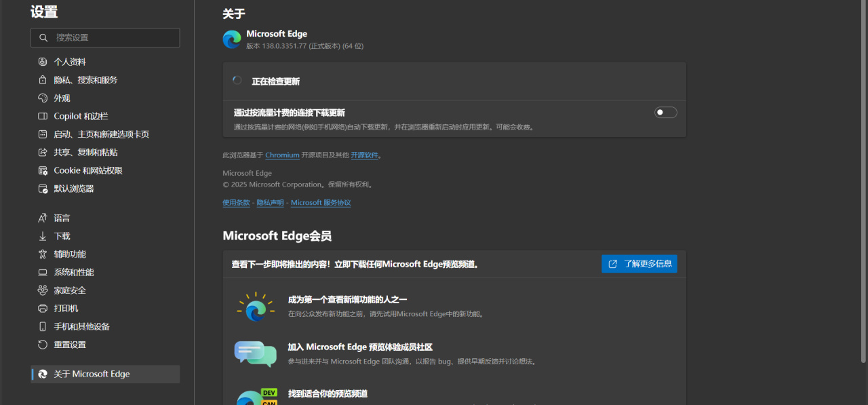
Task: Click the 辅助功能 accessibility icon
Action: [43, 254]
